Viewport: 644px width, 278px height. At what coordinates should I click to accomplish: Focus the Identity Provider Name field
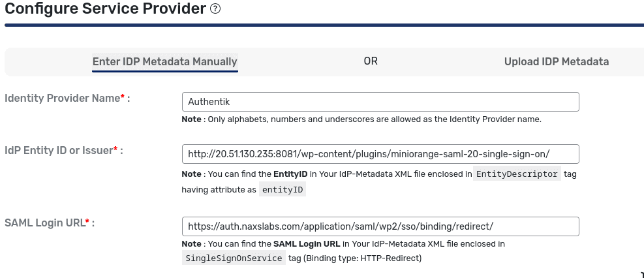click(x=380, y=102)
